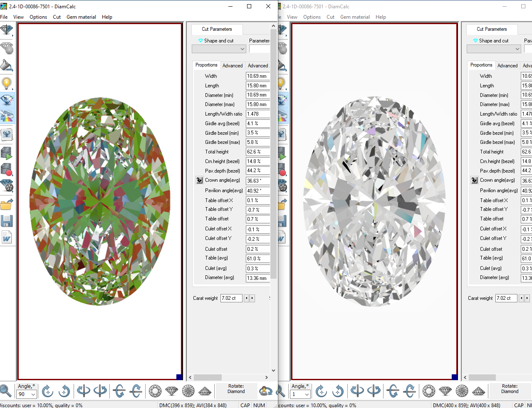The height and width of the screenshot is (408, 532).
Task: Click rotate clockwise icon in right window
Action: [321, 391]
